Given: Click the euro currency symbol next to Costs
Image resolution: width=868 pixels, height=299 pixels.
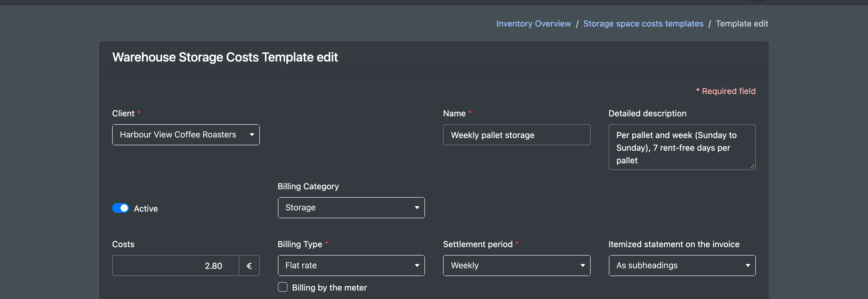Looking at the screenshot, I should 249,266.
